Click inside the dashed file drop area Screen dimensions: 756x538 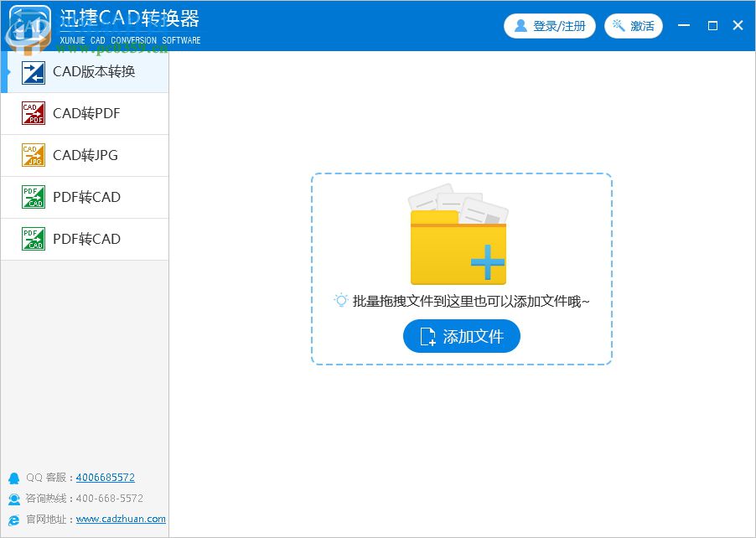461,268
